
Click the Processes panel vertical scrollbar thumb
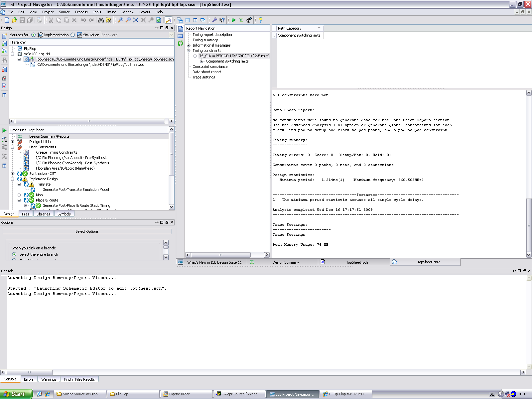pyautogui.click(x=172, y=154)
